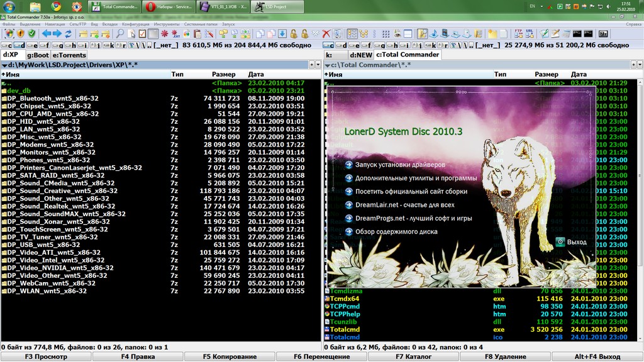This screenshot has width=644, height=362.
Task: Click the blue refresh arrows toolbar icon
Action: click(68, 33)
